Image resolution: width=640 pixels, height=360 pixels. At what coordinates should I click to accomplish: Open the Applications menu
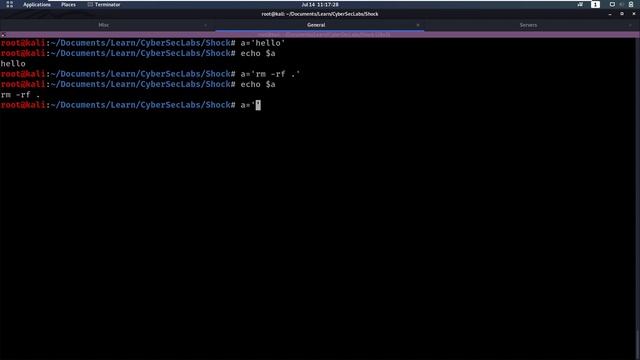pos(37,4)
